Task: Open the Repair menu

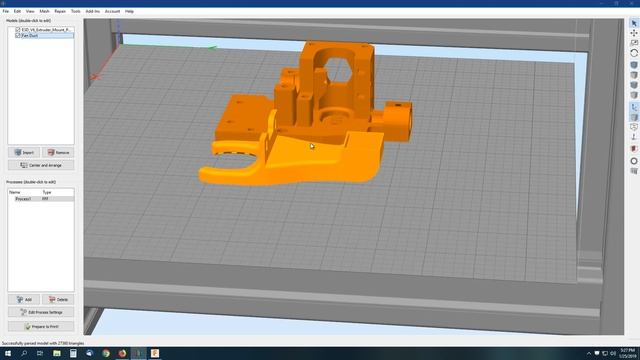Action: 60,11
